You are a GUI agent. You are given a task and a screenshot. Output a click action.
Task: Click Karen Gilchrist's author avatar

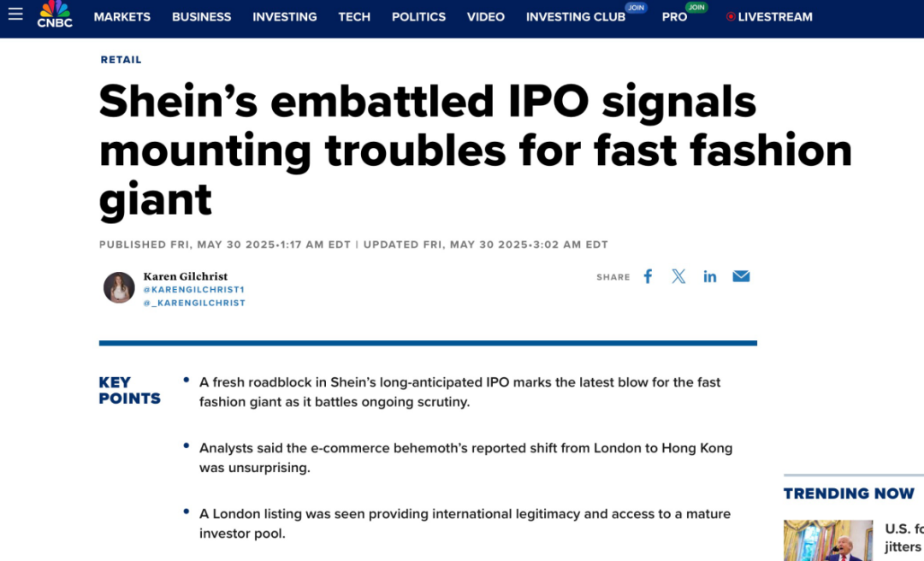(119, 287)
